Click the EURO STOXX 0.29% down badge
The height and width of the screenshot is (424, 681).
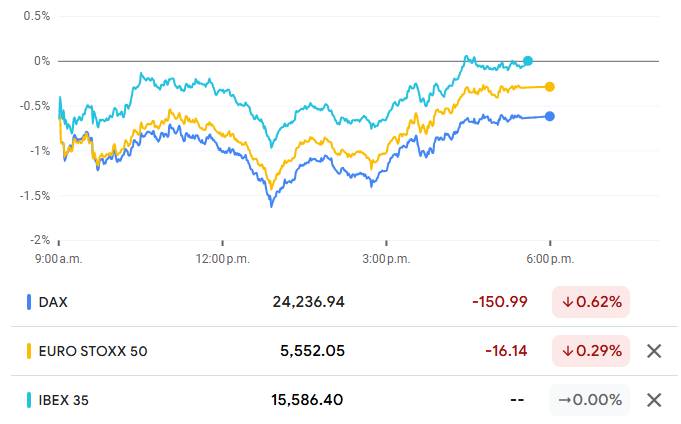590,351
